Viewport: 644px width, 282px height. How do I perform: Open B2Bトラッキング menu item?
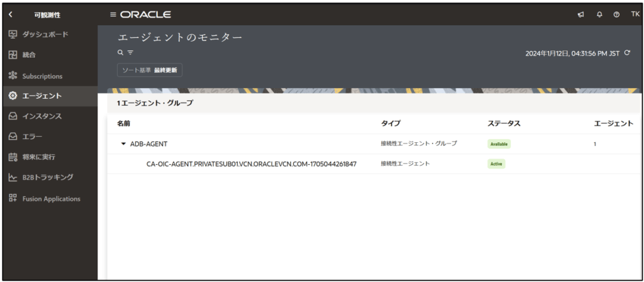(x=49, y=177)
